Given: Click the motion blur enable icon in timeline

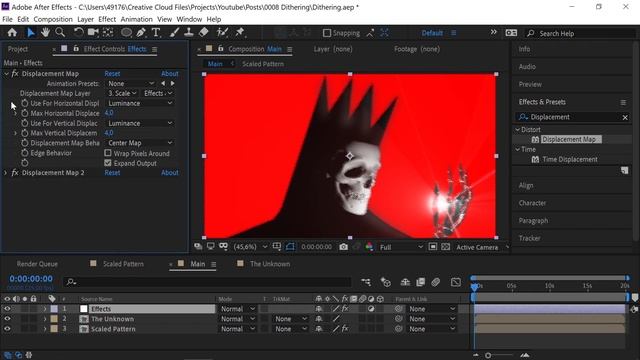Looking at the screenshot, I should tap(436, 282).
